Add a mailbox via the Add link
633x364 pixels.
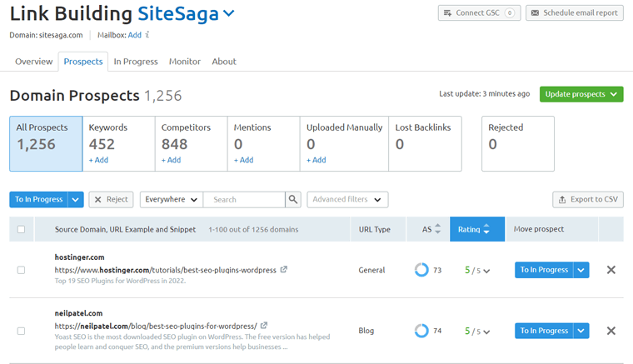pos(134,35)
